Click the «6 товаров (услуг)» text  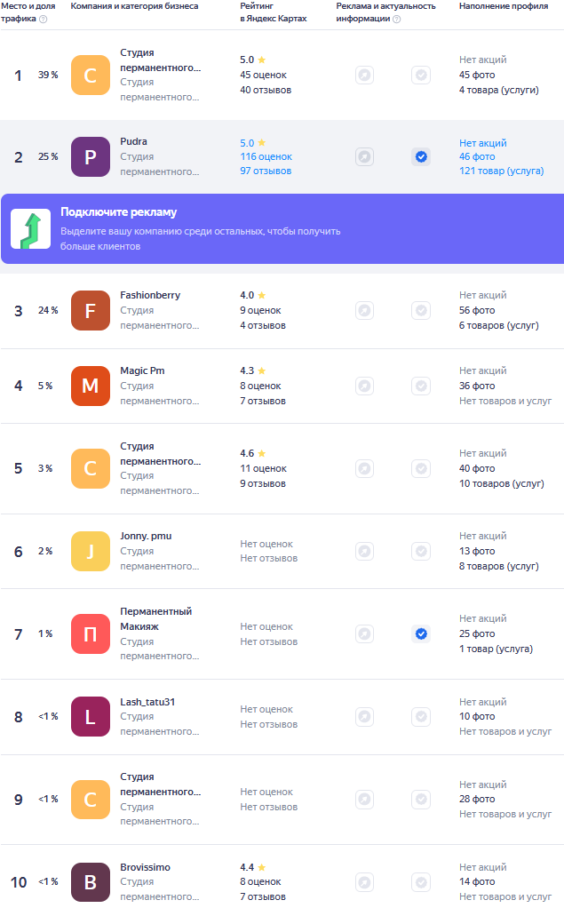498,325
